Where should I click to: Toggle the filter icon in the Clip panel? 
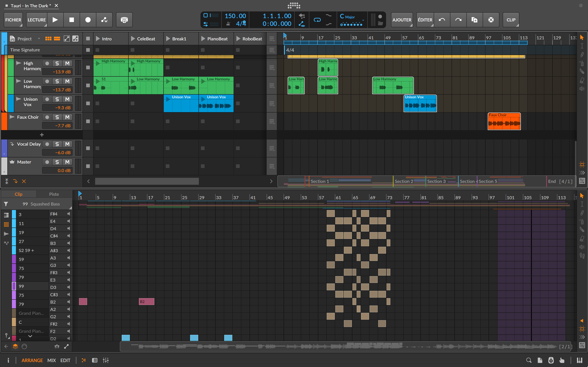(x=6, y=204)
